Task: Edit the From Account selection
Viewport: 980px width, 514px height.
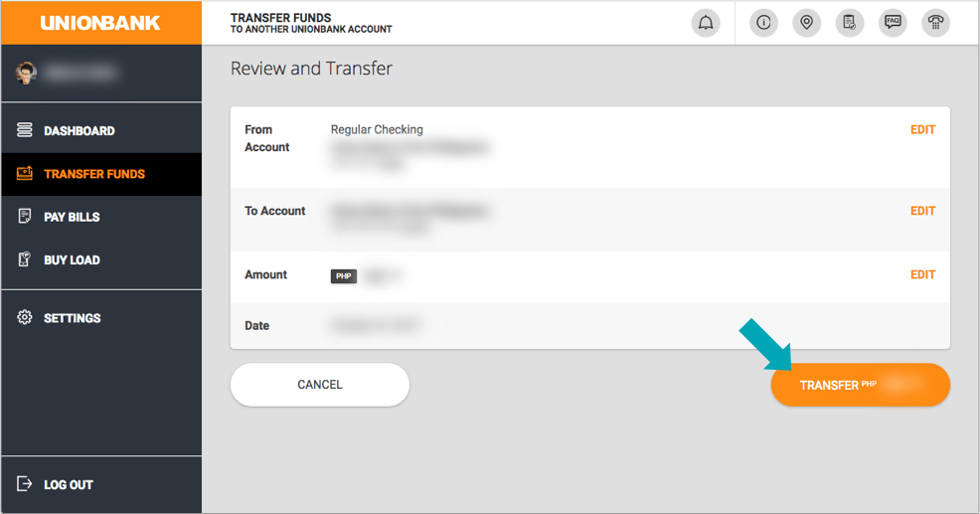Action: point(922,129)
